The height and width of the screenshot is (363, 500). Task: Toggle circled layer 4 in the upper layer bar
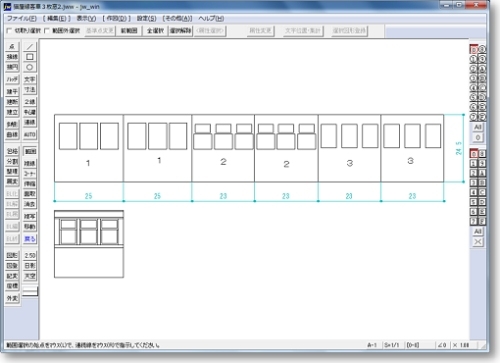click(x=474, y=88)
